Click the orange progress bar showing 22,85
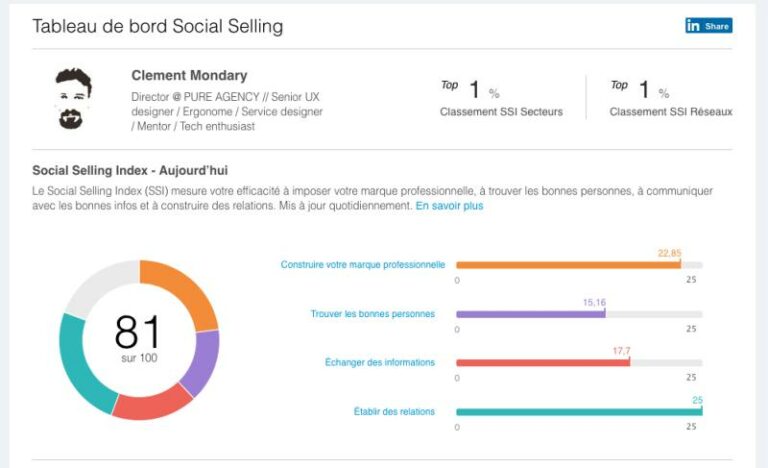Screen dimensions: 768x468 [x=568, y=265]
